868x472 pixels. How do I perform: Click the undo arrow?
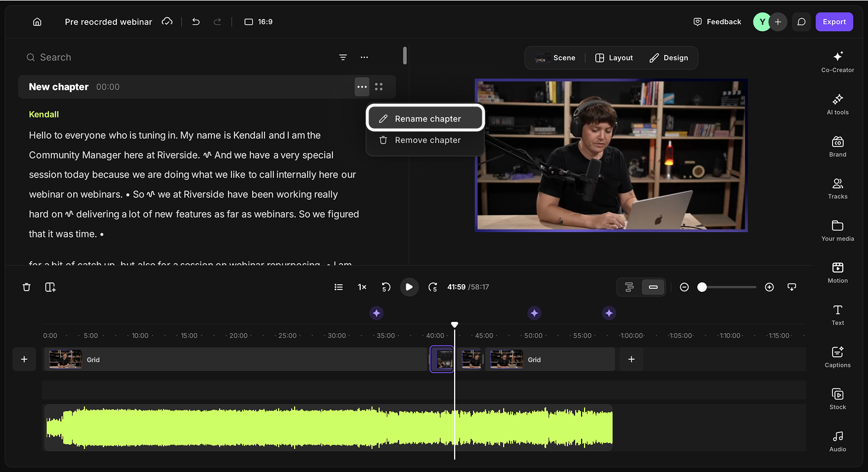[x=196, y=22]
